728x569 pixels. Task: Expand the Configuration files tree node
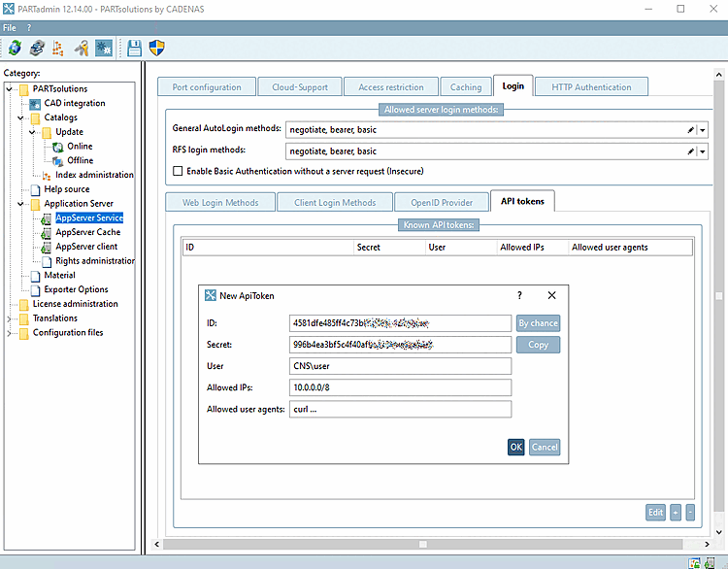click(9, 333)
